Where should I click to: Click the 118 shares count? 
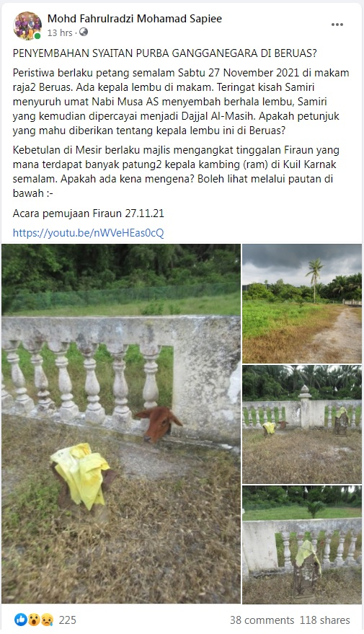coord(324,620)
